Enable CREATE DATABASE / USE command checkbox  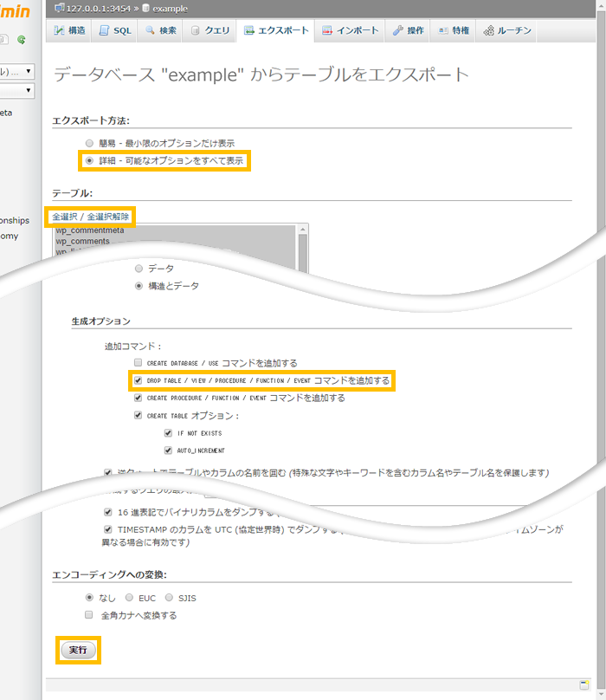pos(139,363)
